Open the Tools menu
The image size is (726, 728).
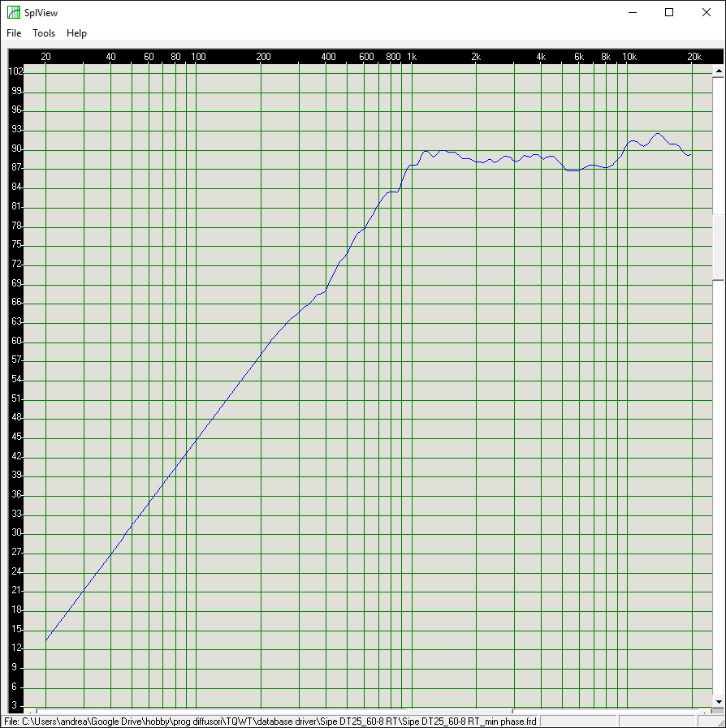44,33
